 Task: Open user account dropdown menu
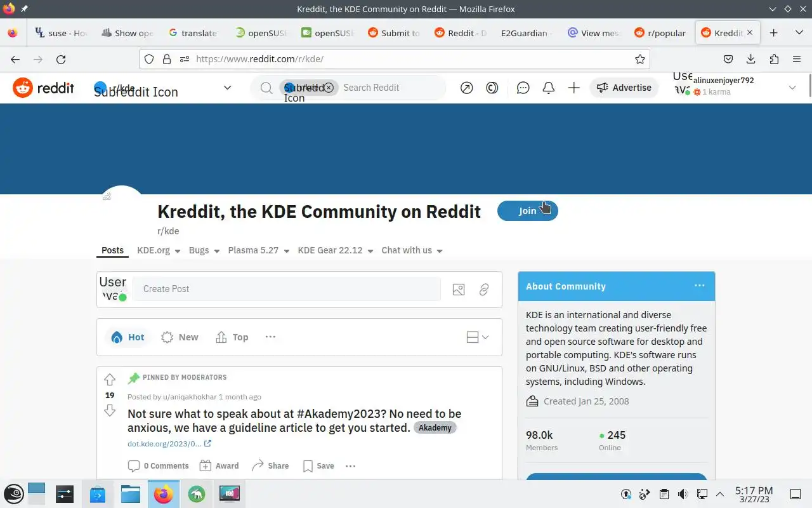[792, 88]
